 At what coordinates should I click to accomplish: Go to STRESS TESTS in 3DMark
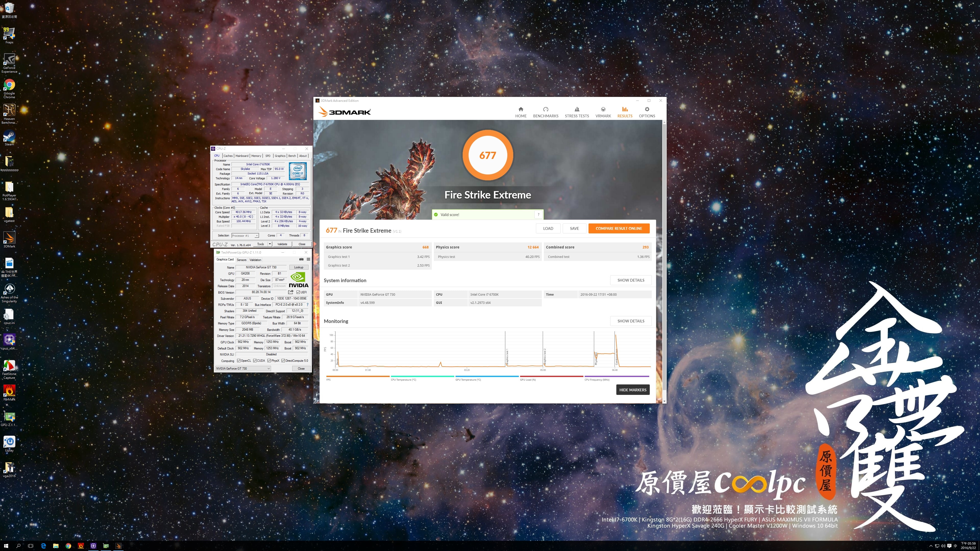(577, 112)
